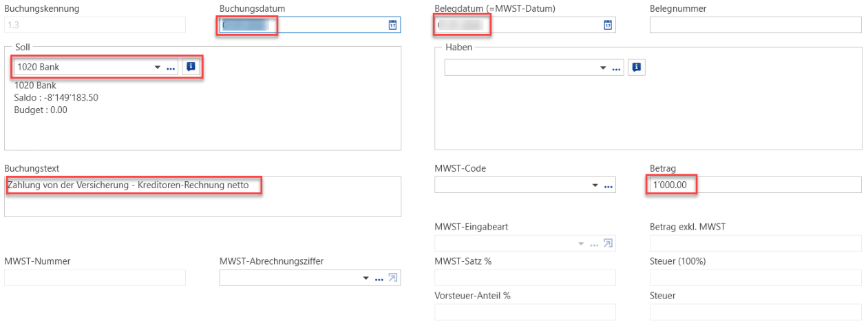Open Soll account lookup via ellipsis

pos(171,68)
